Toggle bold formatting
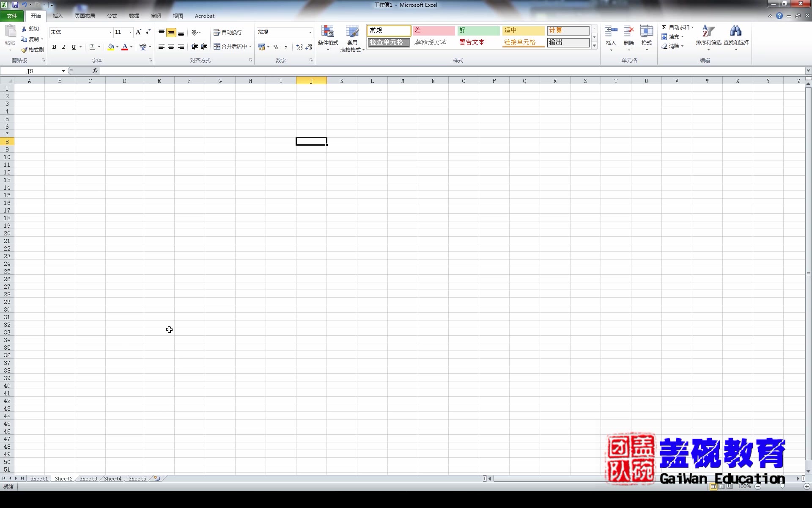The width and height of the screenshot is (812, 508). click(54, 47)
